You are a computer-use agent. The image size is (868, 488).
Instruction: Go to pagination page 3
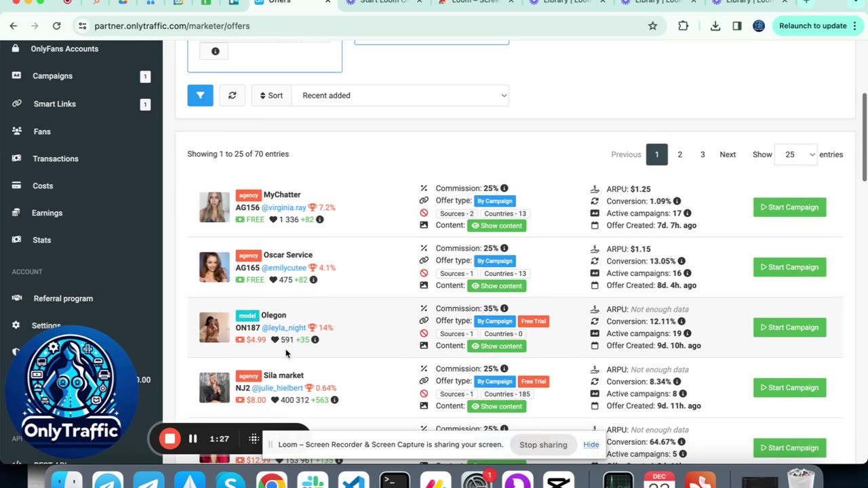click(x=703, y=155)
